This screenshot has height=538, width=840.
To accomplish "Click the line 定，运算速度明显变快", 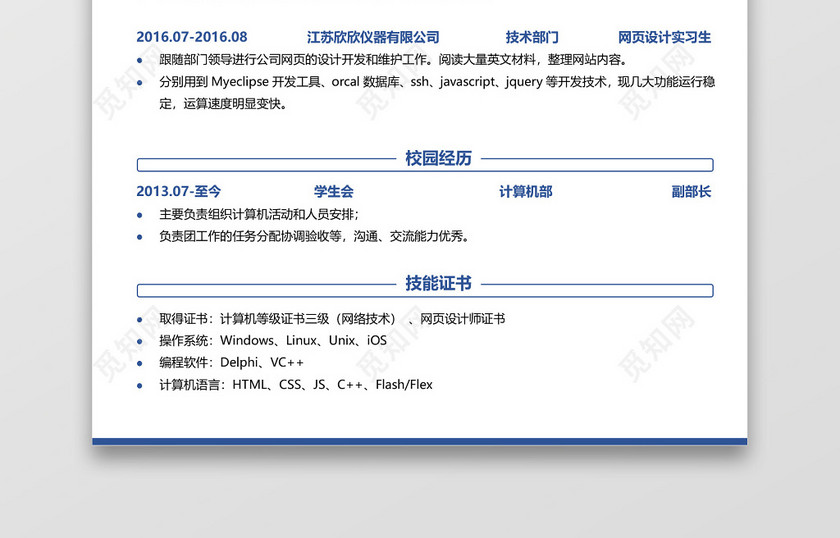I will coord(223,103).
